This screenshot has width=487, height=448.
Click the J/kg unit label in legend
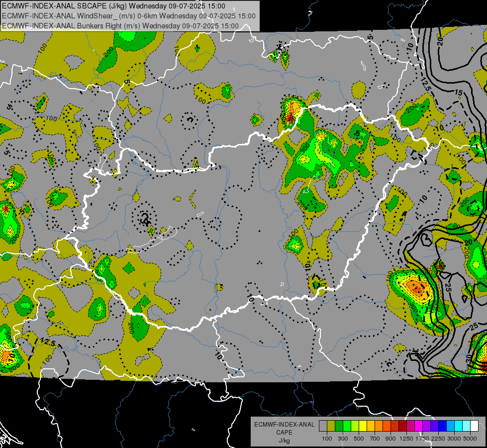284,441
